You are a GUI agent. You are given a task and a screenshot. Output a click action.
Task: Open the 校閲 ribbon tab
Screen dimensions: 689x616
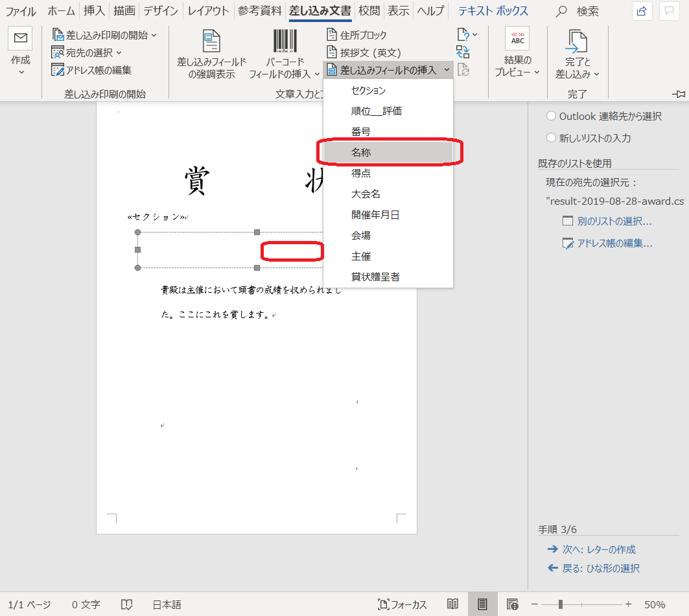click(369, 11)
